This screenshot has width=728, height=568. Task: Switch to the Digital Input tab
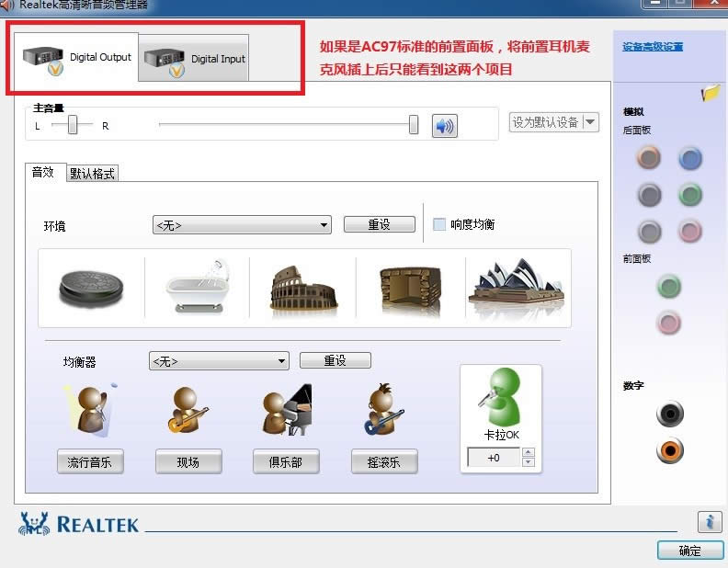[x=194, y=59]
